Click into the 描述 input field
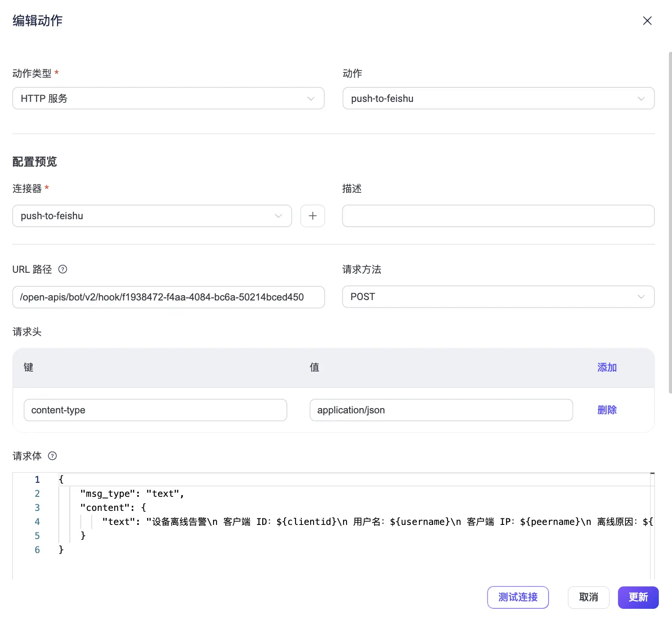 [498, 216]
